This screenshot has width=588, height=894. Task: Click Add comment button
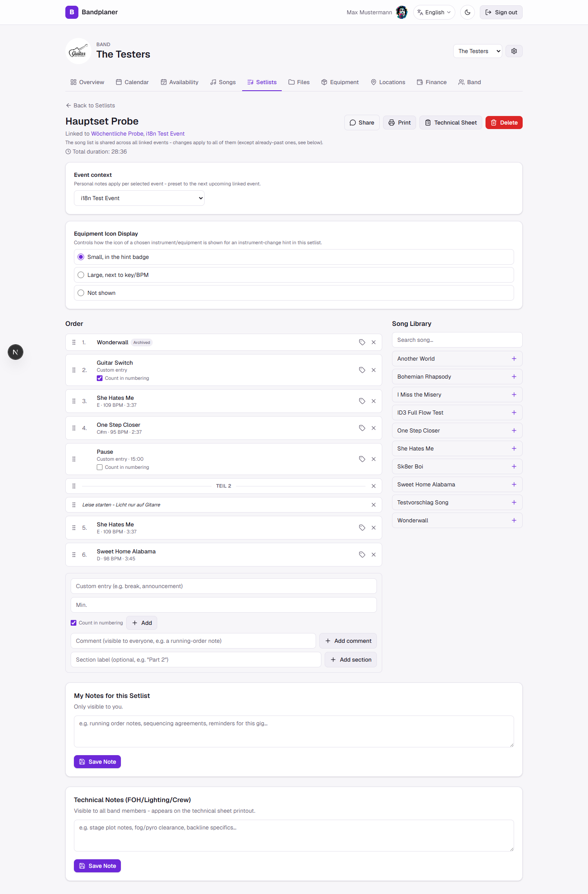click(348, 641)
